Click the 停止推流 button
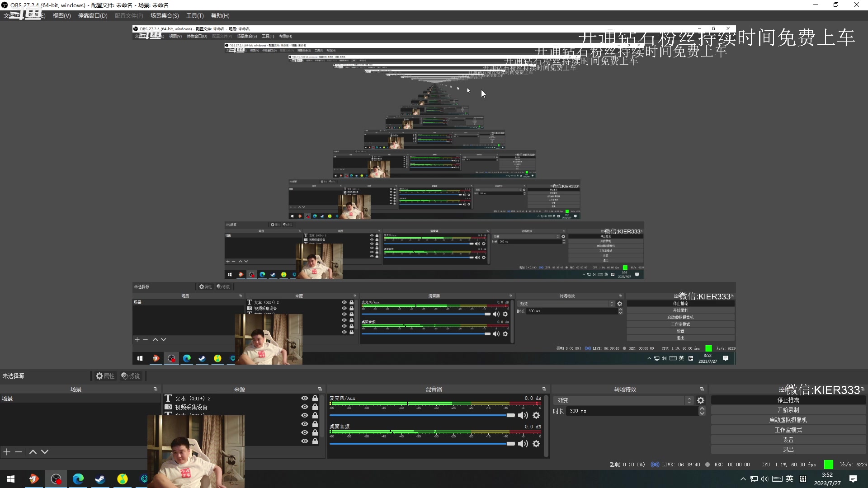The height and width of the screenshot is (488, 868). (x=788, y=400)
